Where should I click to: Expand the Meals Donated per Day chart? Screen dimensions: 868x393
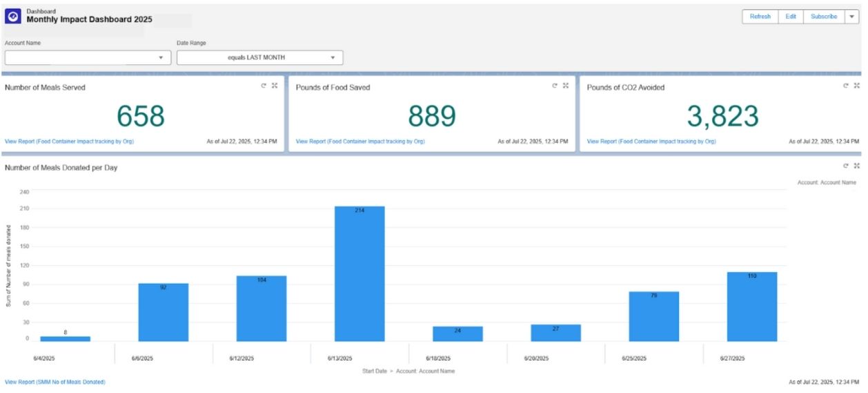[x=857, y=166]
